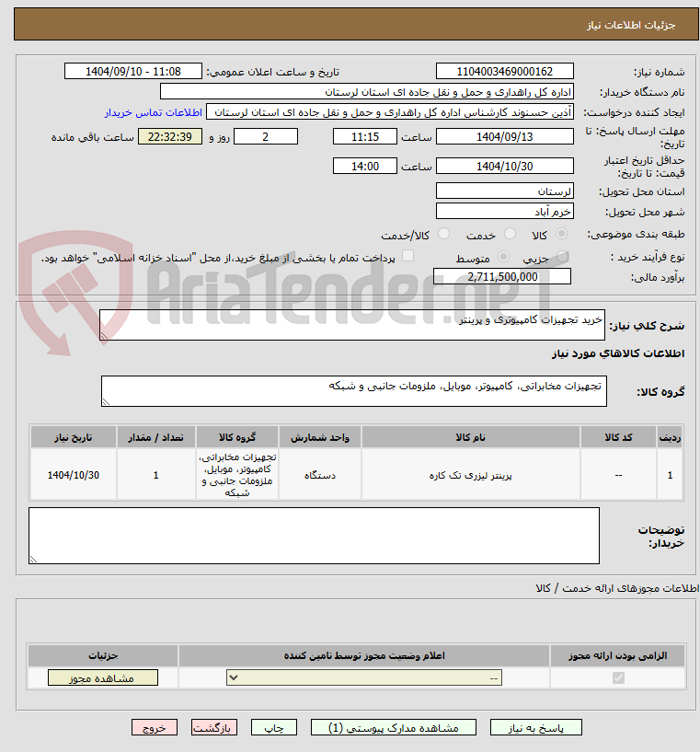The height and width of the screenshot is (752, 700).
Task: Click the پرینتر لیزری تک کاره cell
Action: [471, 475]
